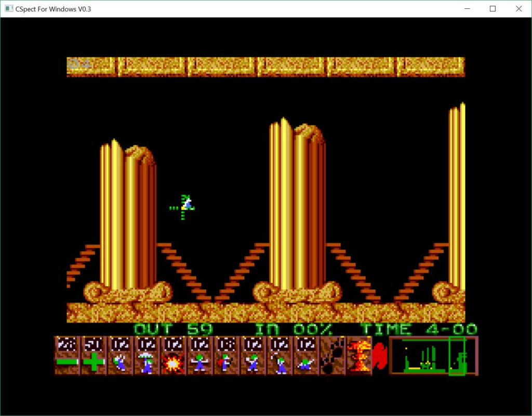Click the CSpect window title bar icon
532x416 pixels.
9,9
